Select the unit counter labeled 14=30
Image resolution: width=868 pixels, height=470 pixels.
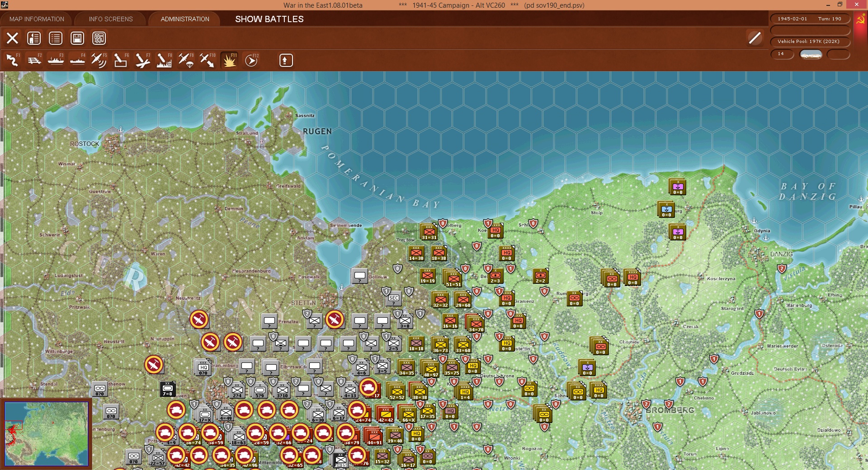[x=416, y=254]
